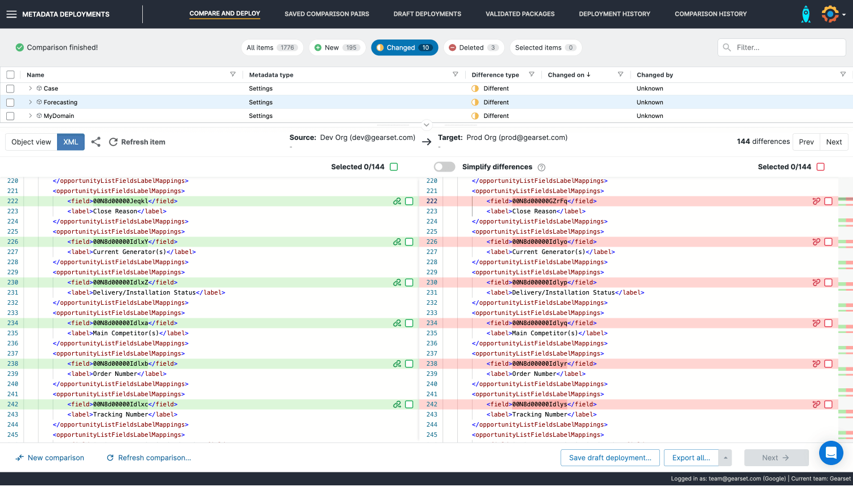Open the Saved Comparison Pairs tab
The height and width of the screenshot is (504, 853).
(326, 14)
